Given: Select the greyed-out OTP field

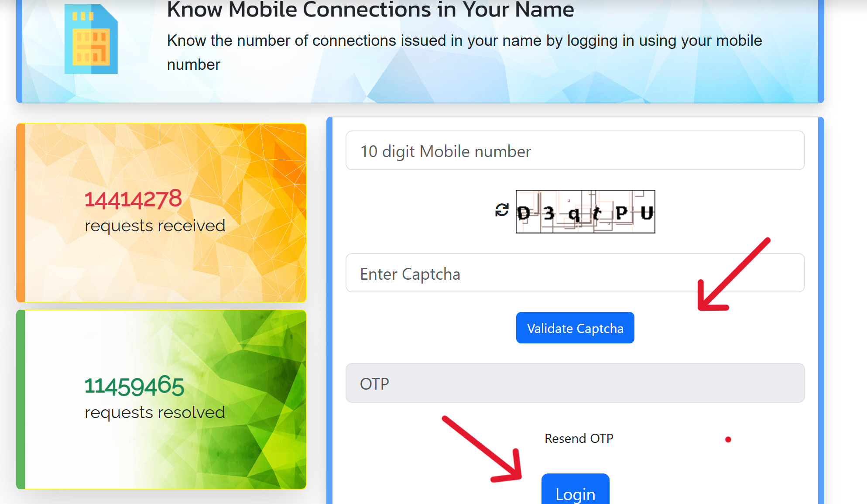Looking at the screenshot, I should (x=575, y=383).
